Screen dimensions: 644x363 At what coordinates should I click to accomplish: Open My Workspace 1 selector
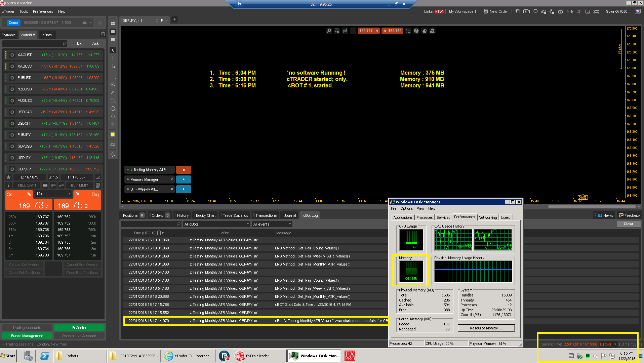click(x=462, y=11)
